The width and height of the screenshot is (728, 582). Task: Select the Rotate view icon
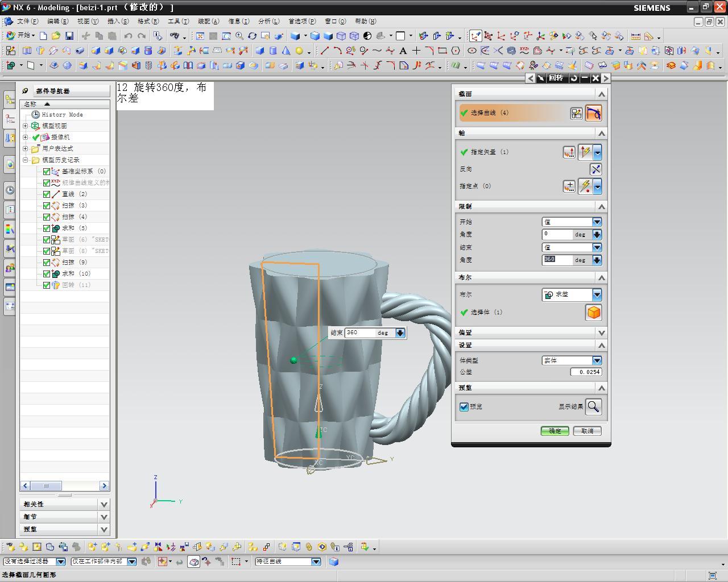[x=252, y=36]
